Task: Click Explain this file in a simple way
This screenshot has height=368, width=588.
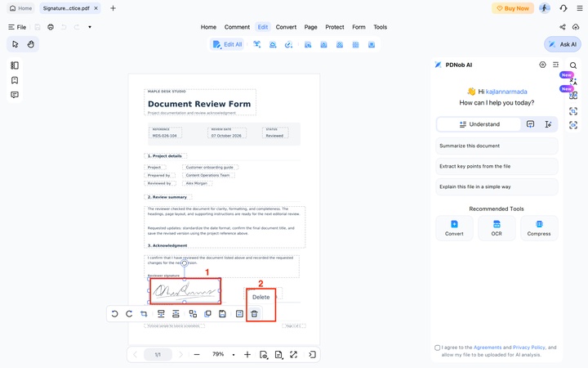Action: pos(497,186)
